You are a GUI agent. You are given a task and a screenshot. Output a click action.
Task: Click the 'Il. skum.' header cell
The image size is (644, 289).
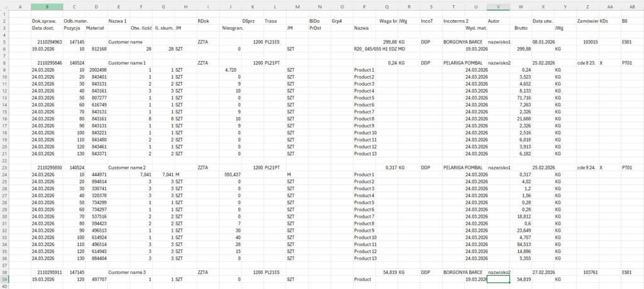click(163, 28)
